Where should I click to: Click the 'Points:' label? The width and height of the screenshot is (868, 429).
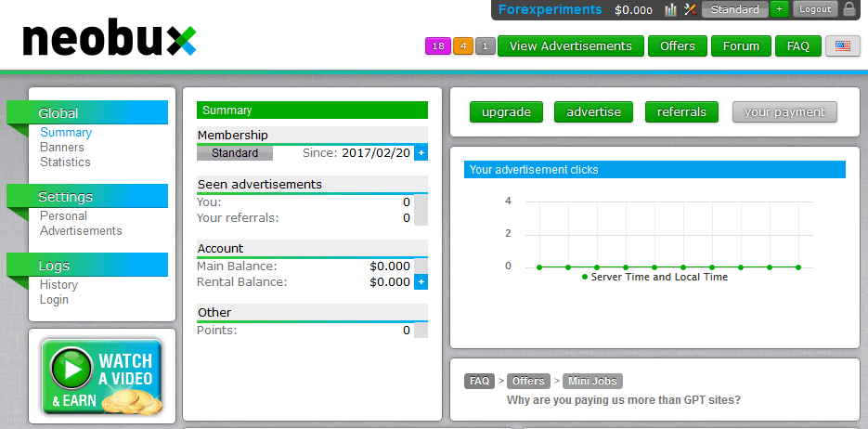pyautogui.click(x=217, y=331)
